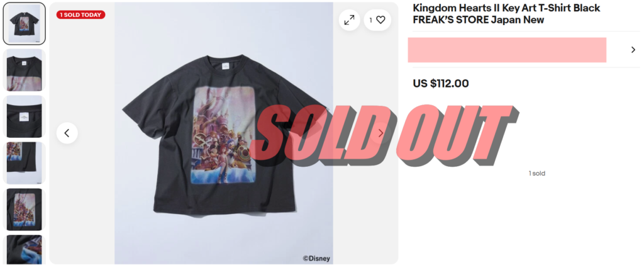Image resolution: width=644 pixels, height=265 pixels.
Task: Advance to the next gallery image
Action: pos(380,133)
